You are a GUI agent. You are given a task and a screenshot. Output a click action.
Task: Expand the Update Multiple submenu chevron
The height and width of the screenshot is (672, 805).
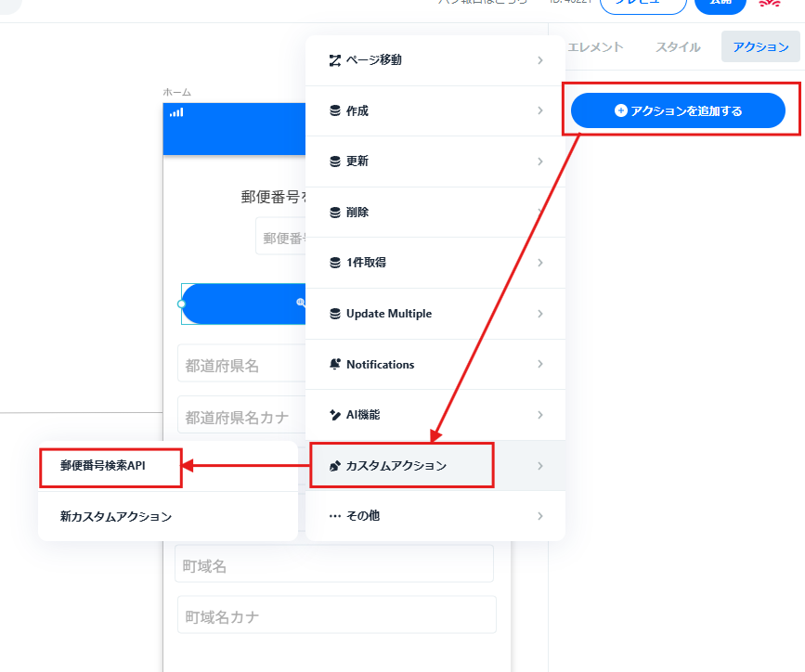pyautogui.click(x=540, y=313)
